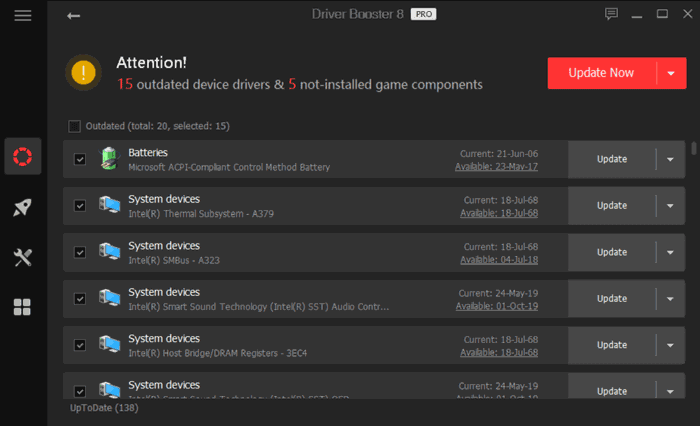
Task: Open the Action Center grid icon
Action: click(x=22, y=307)
